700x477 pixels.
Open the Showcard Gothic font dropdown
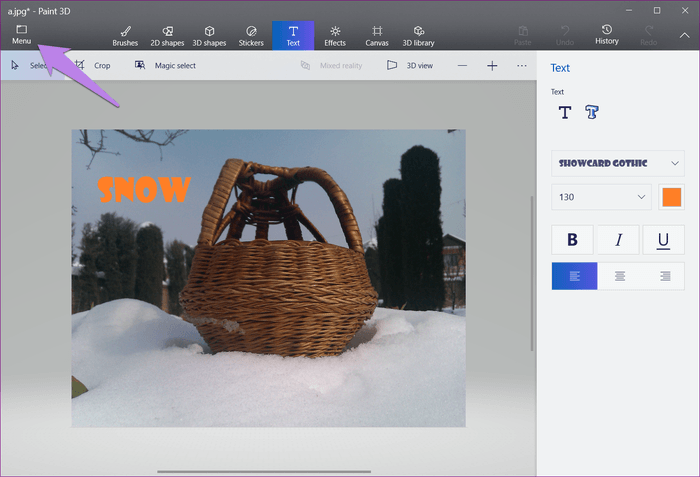tap(618, 163)
